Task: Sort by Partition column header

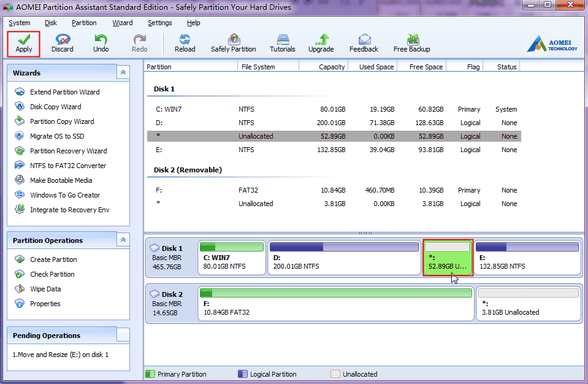Action: coord(191,67)
